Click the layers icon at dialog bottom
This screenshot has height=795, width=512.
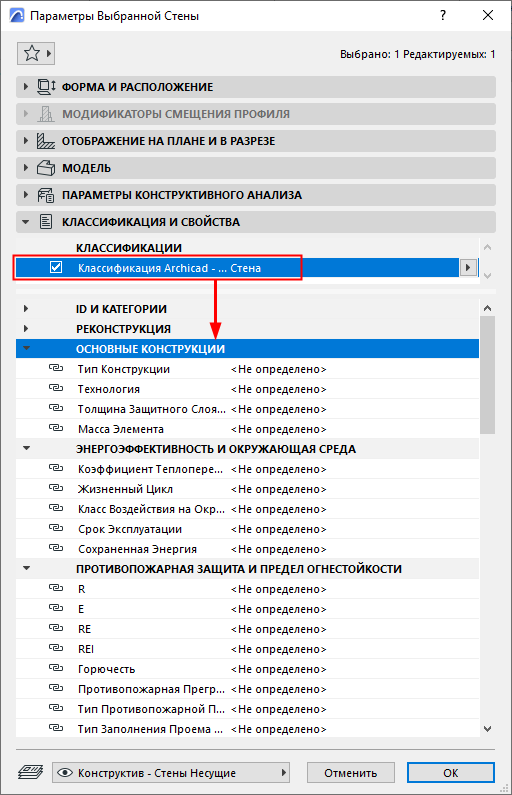tap(30, 773)
